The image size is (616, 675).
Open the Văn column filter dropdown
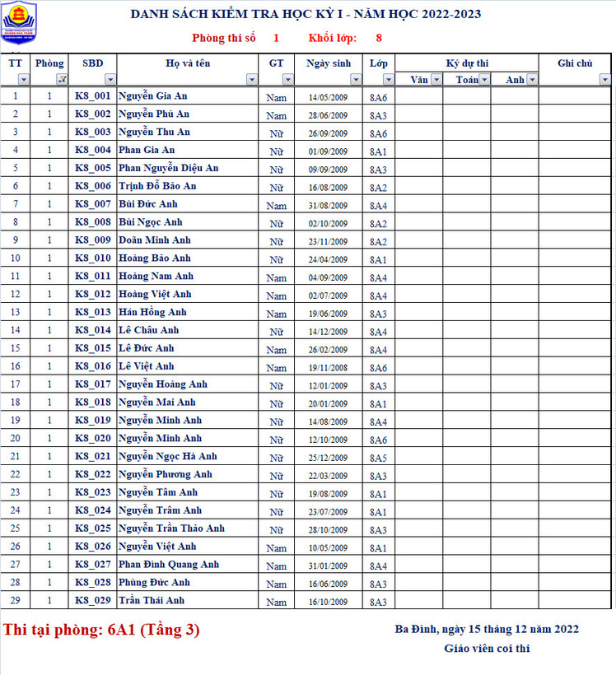click(x=436, y=80)
